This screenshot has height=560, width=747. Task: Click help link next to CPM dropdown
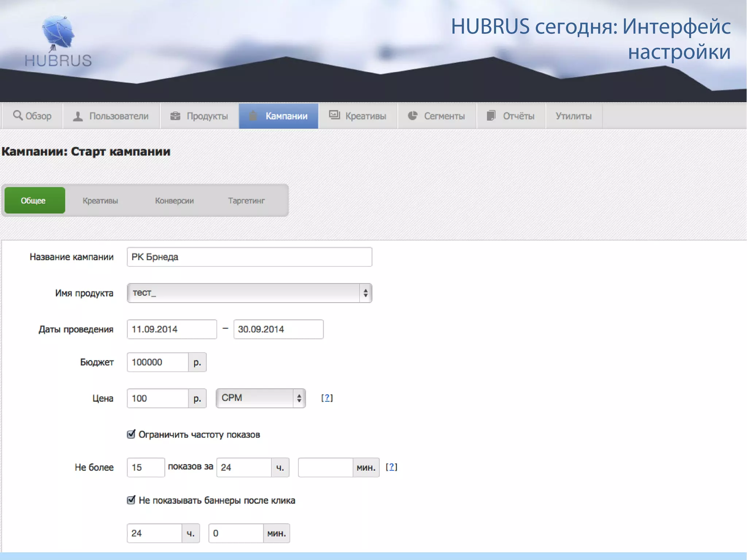(327, 398)
